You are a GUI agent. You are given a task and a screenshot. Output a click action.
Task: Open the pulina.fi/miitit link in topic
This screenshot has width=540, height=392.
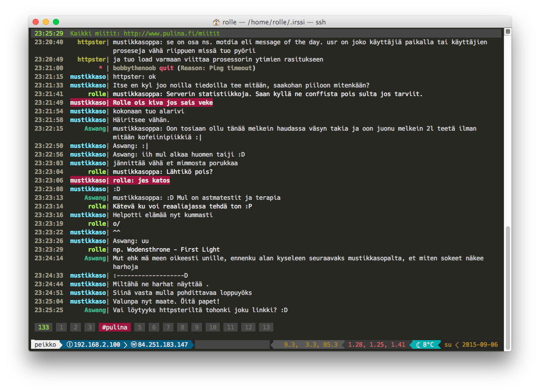pyautogui.click(x=172, y=34)
